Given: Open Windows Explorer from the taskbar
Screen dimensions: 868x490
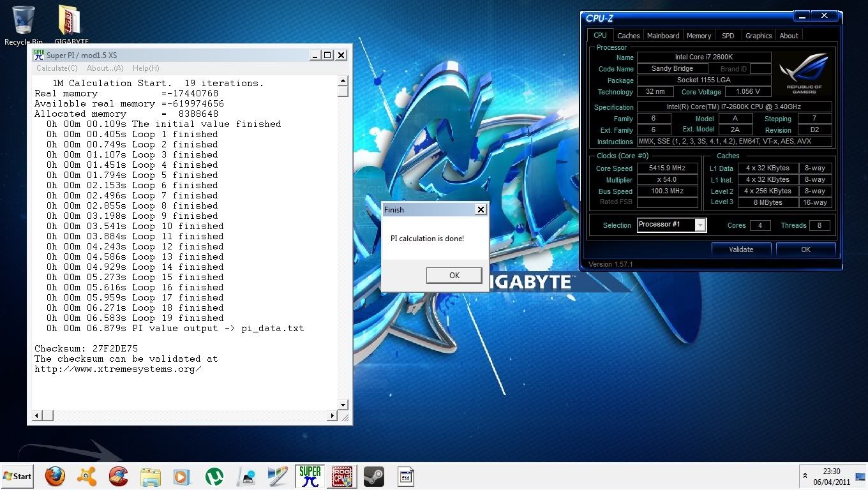Looking at the screenshot, I should click(150, 476).
